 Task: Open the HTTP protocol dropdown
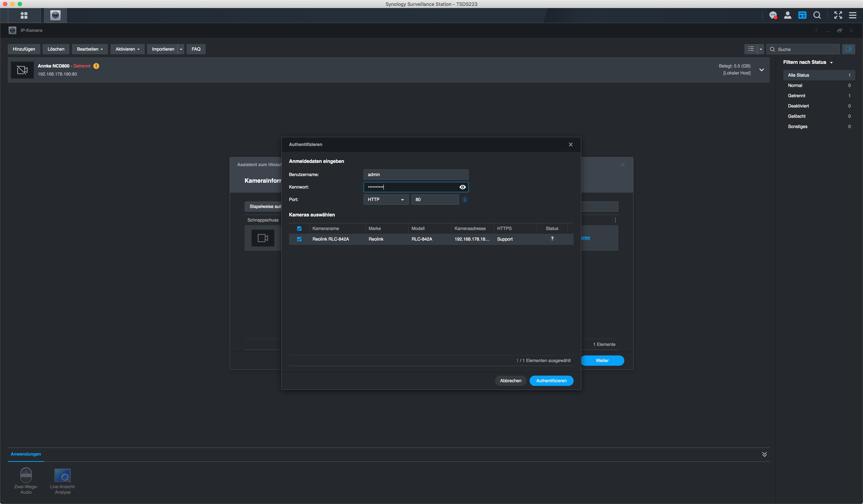pos(386,200)
